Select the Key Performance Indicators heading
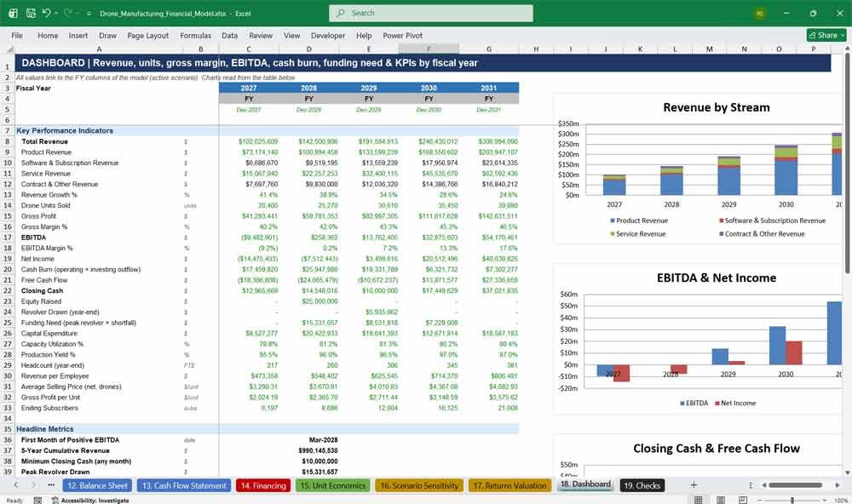Viewport: 852px width, 504px height. 65,131
